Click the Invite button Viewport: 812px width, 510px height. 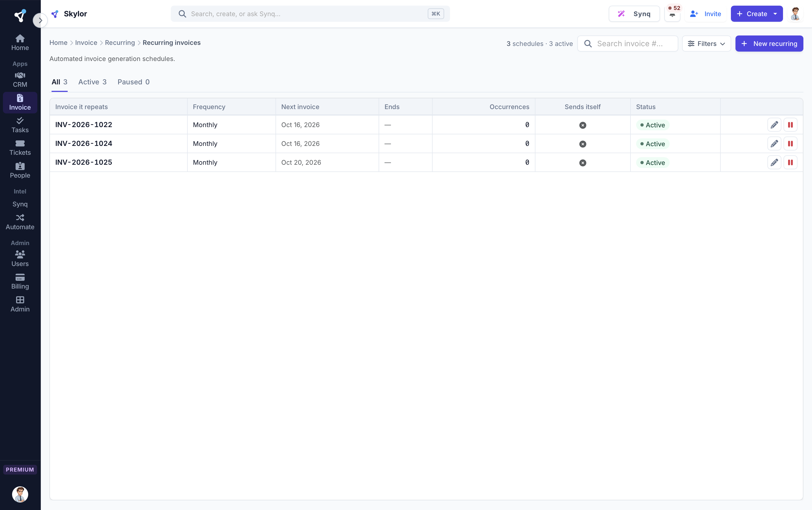(x=705, y=14)
